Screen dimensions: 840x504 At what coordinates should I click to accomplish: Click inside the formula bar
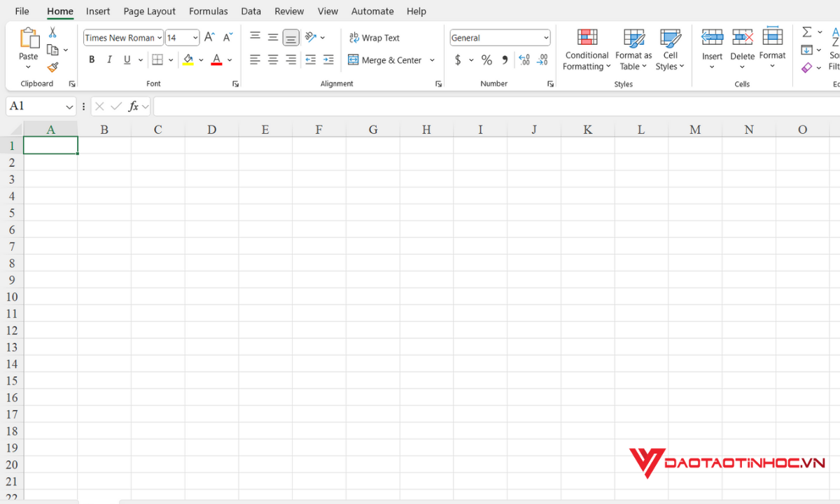496,106
